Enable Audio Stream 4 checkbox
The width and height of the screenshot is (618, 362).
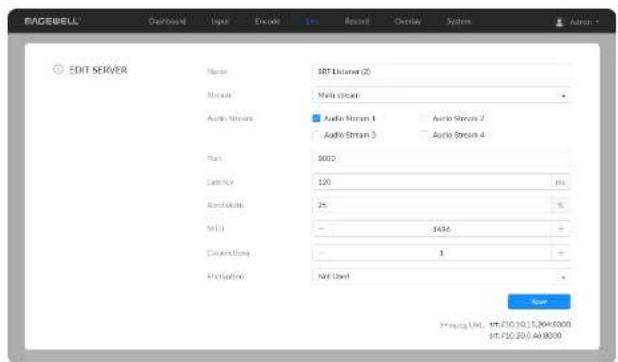pos(425,135)
